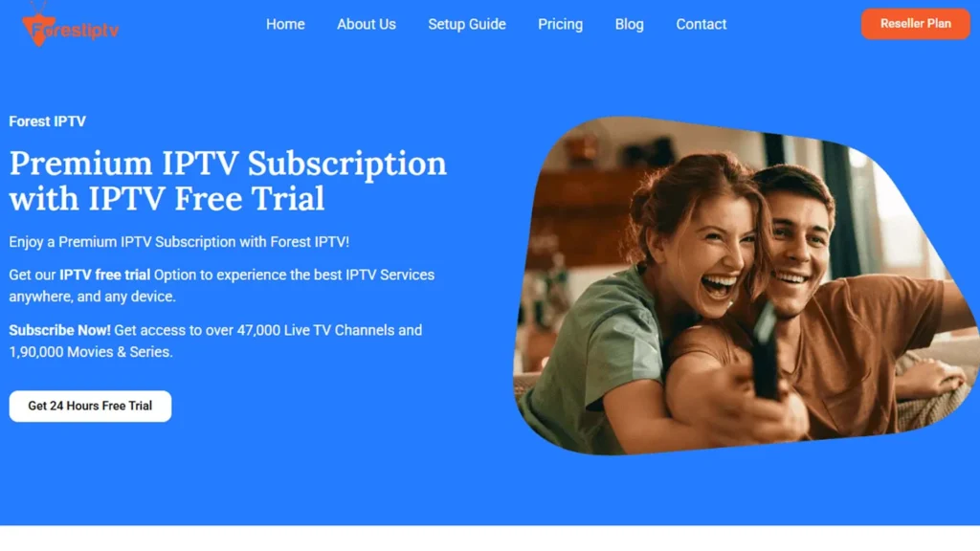Click the hero photo of laughing couple
The image size is (980, 551).
[x=744, y=285]
